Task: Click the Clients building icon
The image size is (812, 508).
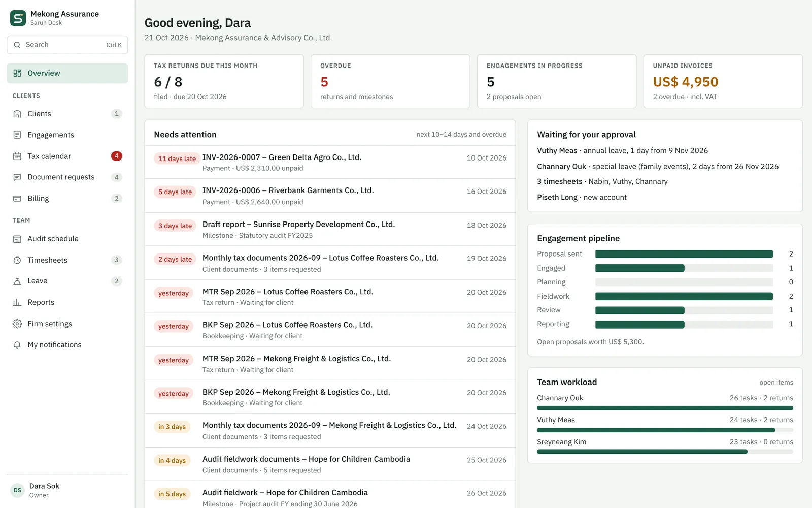Action: tap(17, 114)
